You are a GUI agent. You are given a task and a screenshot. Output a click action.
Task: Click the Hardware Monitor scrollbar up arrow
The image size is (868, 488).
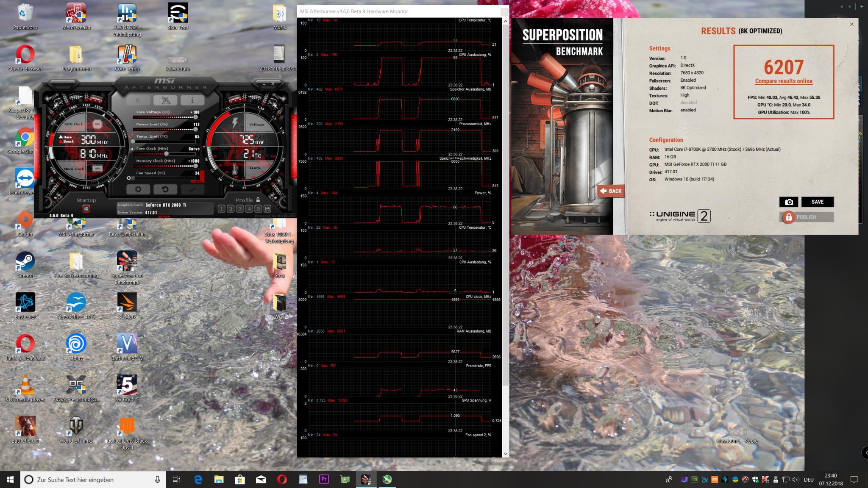click(x=505, y=21)
